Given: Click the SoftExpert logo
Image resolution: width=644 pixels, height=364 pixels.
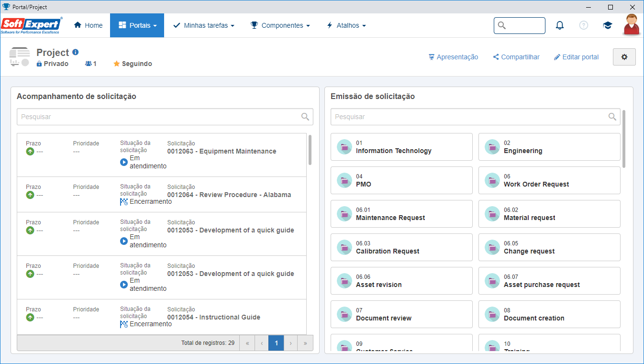Looking at the screenshot, I should [32, 25].
